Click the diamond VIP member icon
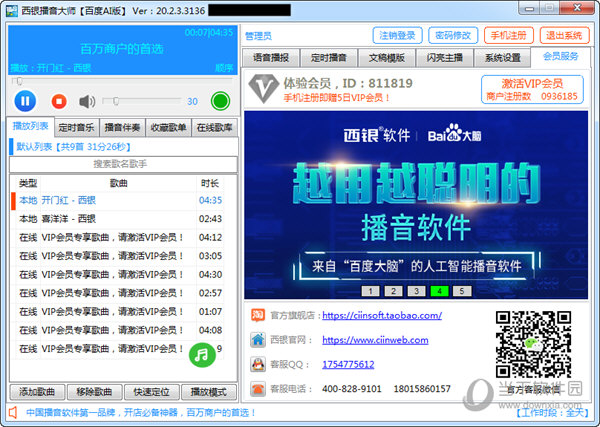Image resolution: width=600 pixels, height=427 pixels. point(264,88)
